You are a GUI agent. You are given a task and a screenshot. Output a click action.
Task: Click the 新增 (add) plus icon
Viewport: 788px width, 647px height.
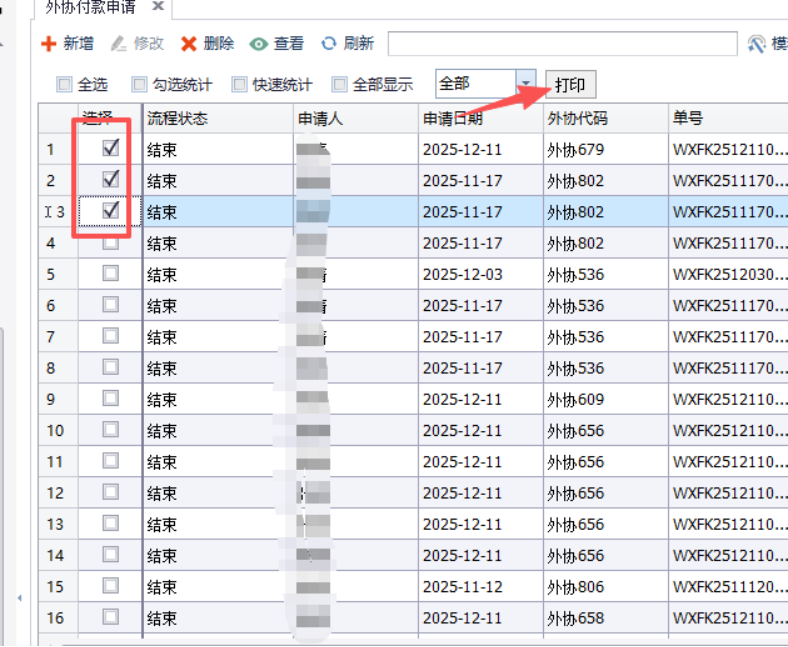click(x=48, y=44)
